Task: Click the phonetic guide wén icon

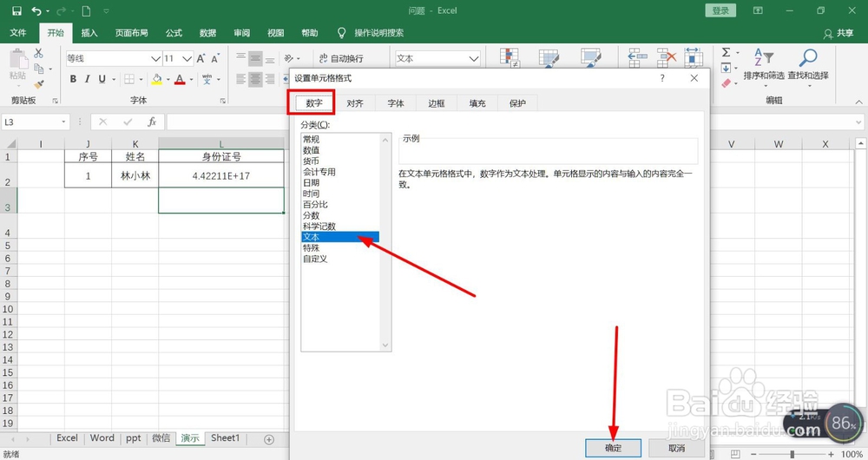Action: (x=207, y=79)
